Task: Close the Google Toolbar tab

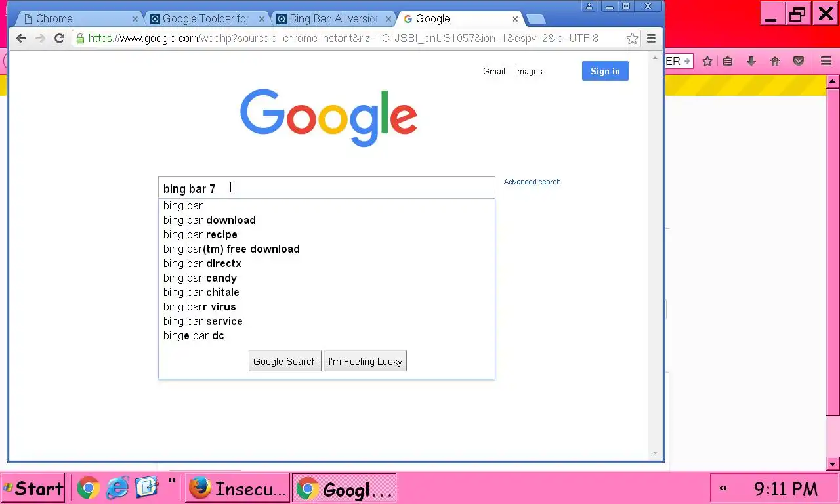Action: point(262,19)
